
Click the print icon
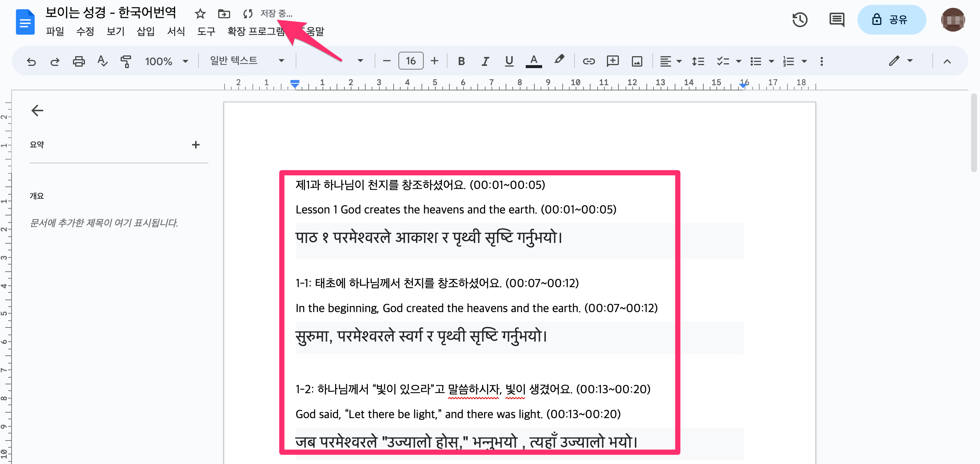pyautogui.click(x=78, y=61)
